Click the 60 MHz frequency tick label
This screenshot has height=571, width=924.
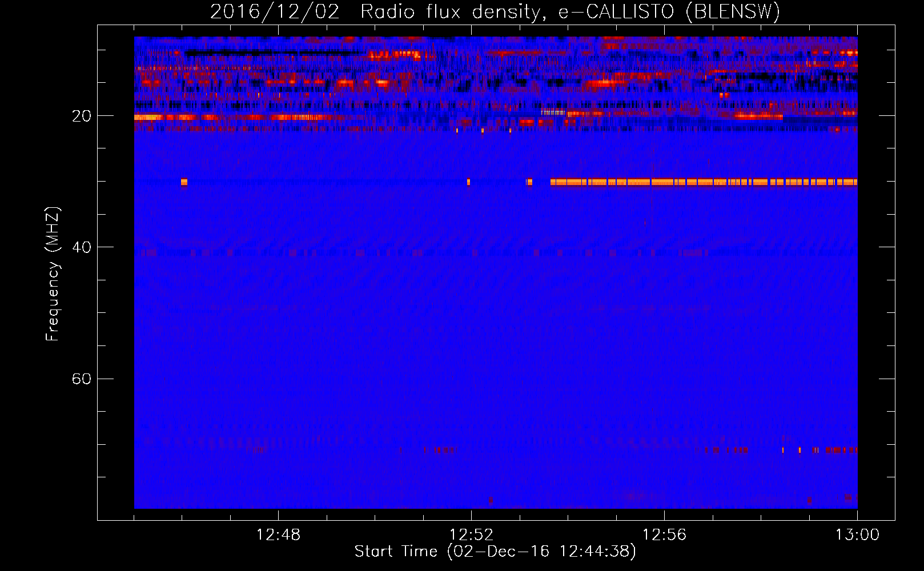(82, 379)
